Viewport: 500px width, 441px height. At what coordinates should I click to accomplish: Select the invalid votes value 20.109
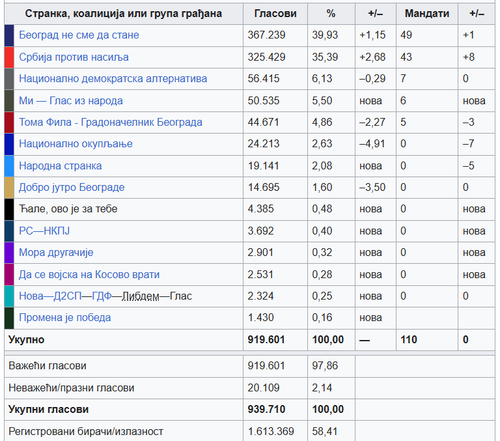point(263,388)
